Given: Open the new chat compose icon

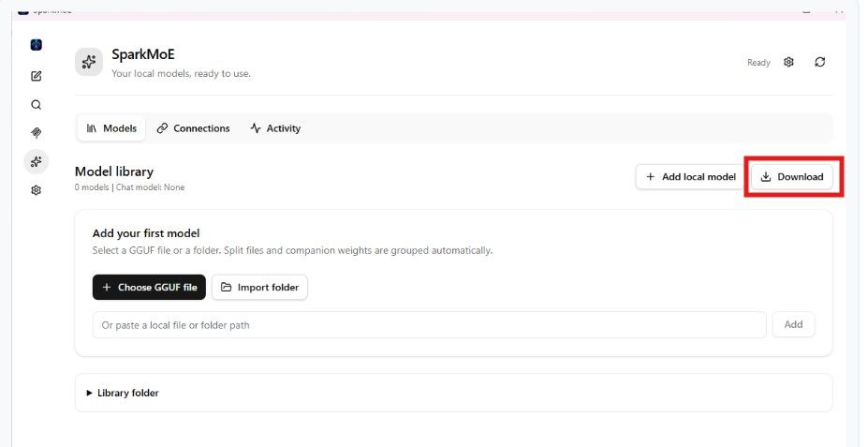Looking at the screenshot, I should 36,76.
